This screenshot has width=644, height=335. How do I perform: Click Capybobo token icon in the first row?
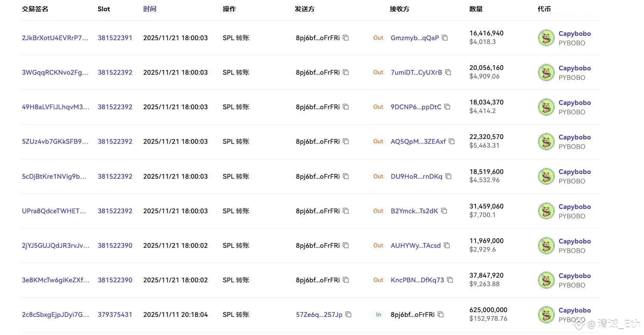point(546,38)
